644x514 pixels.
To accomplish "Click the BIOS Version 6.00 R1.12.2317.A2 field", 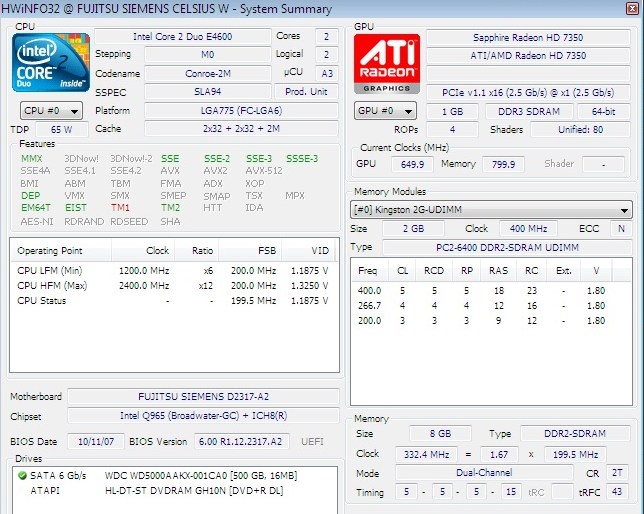I will pyautogui.click(x=242, y=442).
